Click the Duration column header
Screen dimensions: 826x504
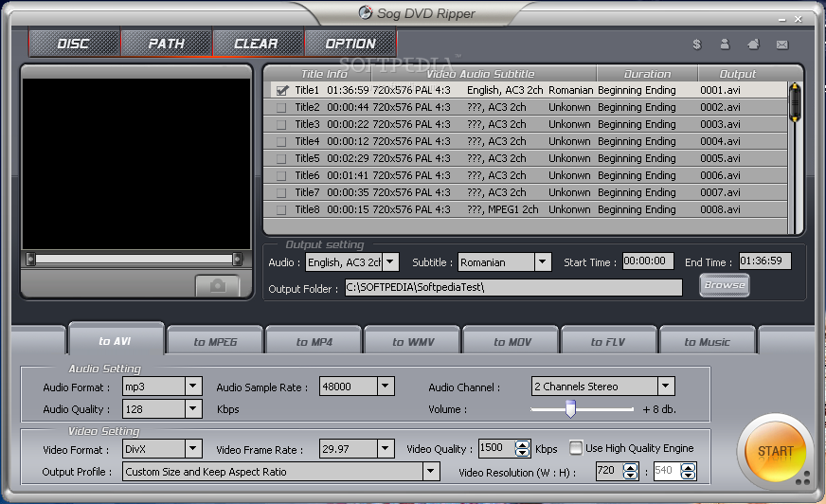click(647, 74)
